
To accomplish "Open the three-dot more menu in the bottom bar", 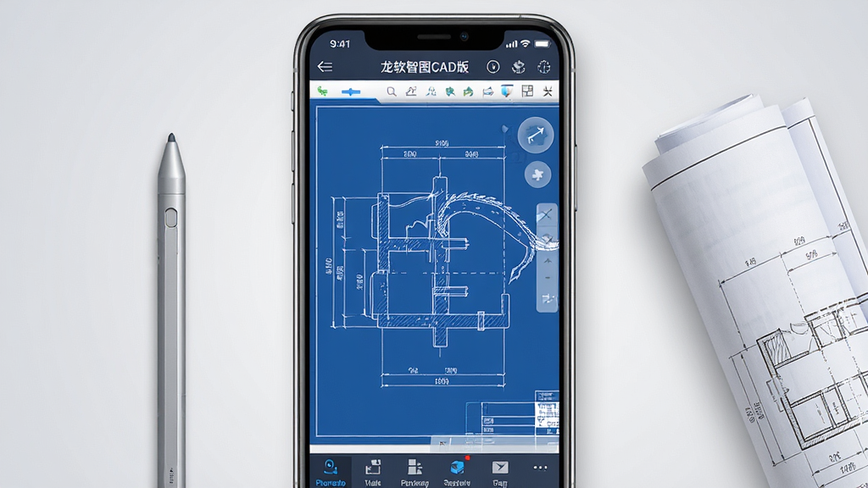I will click(x=540, y=468).
